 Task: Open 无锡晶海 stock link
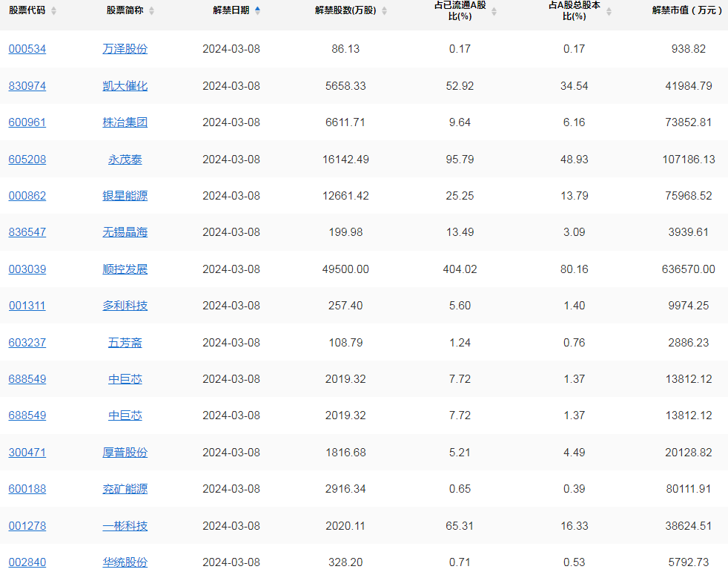point(125,232)
